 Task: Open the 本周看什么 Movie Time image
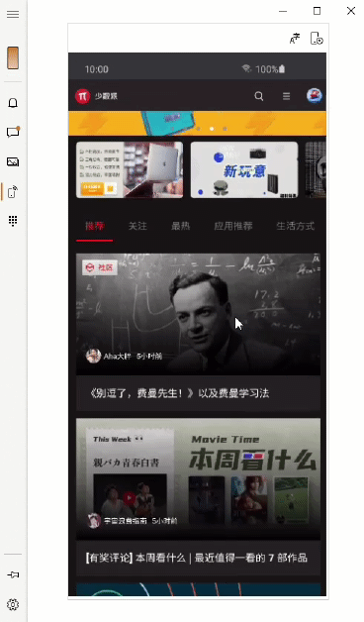tap(198, 478)
